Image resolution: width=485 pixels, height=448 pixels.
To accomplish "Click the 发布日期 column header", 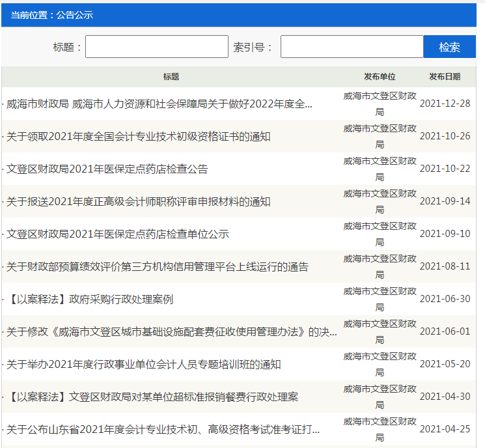I will tap(445, 77).
